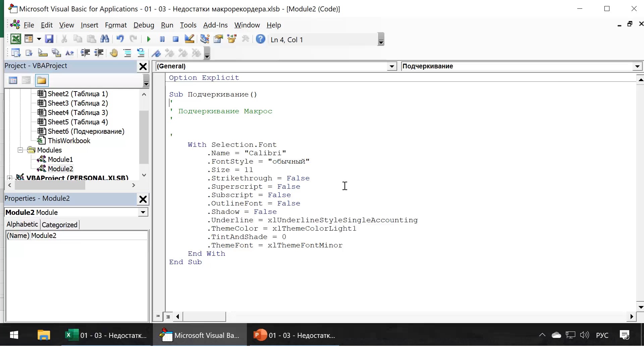
Task: Toggle Design Mode icon
Action: (x=189, y=39)
